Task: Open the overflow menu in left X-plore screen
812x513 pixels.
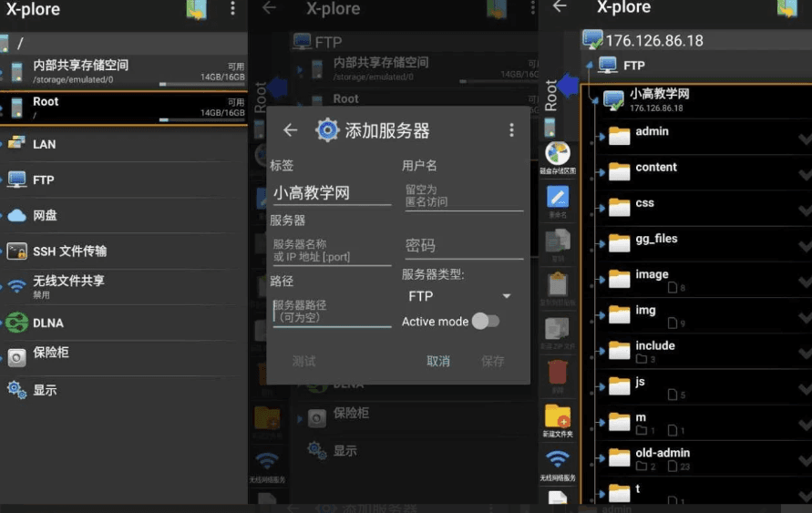Action: coord(232,8)
